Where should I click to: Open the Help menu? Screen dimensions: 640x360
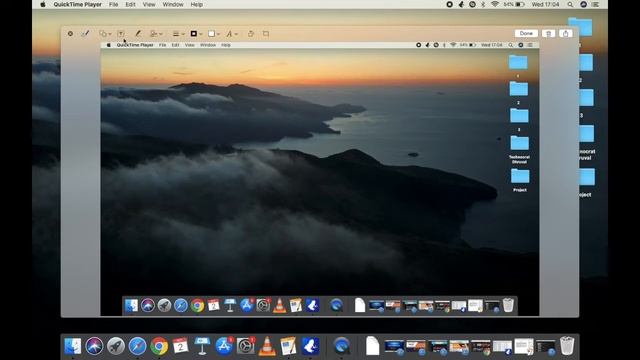click(x=196, y=4)
